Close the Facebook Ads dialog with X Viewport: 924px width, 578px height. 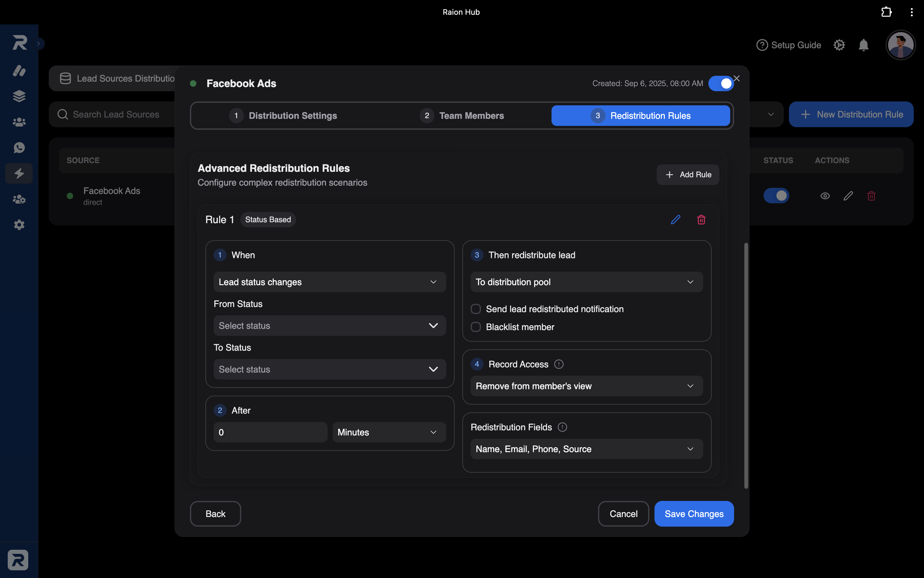point(737,78)
